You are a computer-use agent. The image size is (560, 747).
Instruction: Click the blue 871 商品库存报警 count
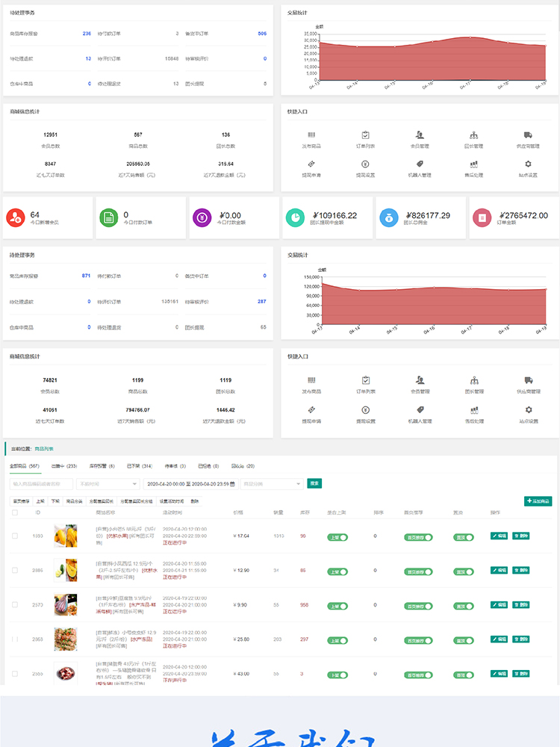(86, 276)
